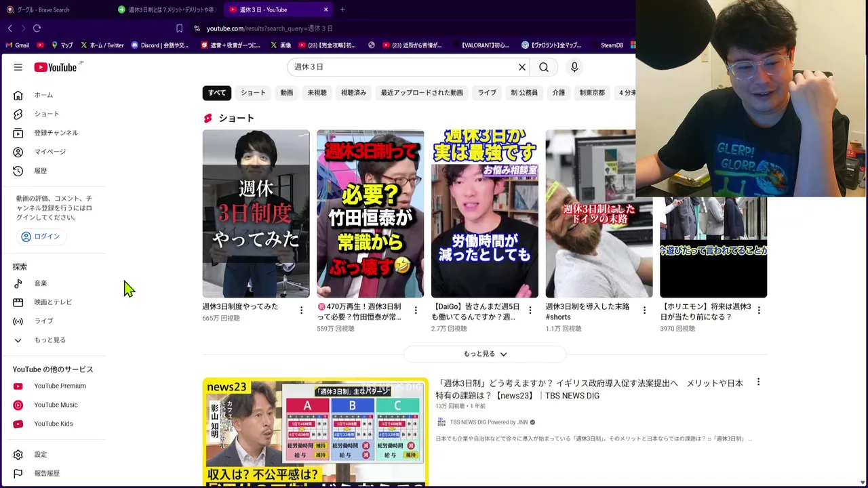Screen dimensions: 868x488
Task: Open options menu for DaiGo short
Action: point(530,310)
